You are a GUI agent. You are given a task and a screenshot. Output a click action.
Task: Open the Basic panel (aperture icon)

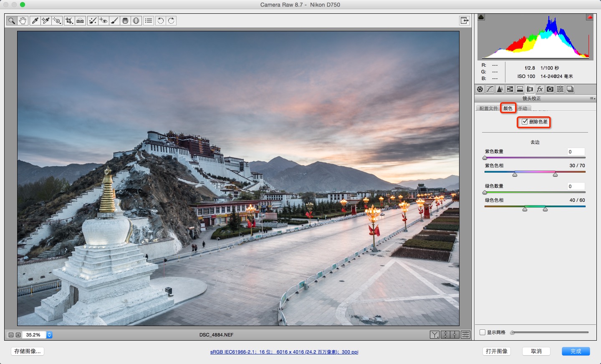pos(480,89)
